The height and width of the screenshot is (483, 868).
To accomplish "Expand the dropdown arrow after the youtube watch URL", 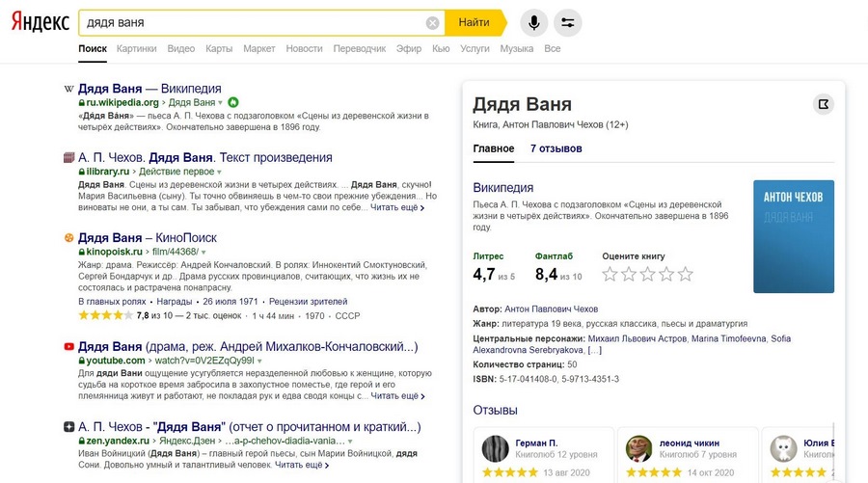I will click(x=259, y=361).
